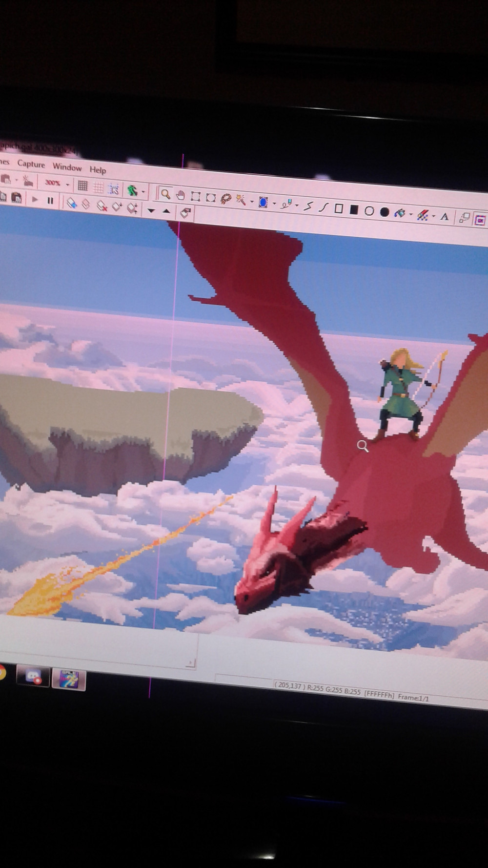The width and height of the screenshot is (488, 868).
Task: Open the Capture menu
Action: (31, 164)
